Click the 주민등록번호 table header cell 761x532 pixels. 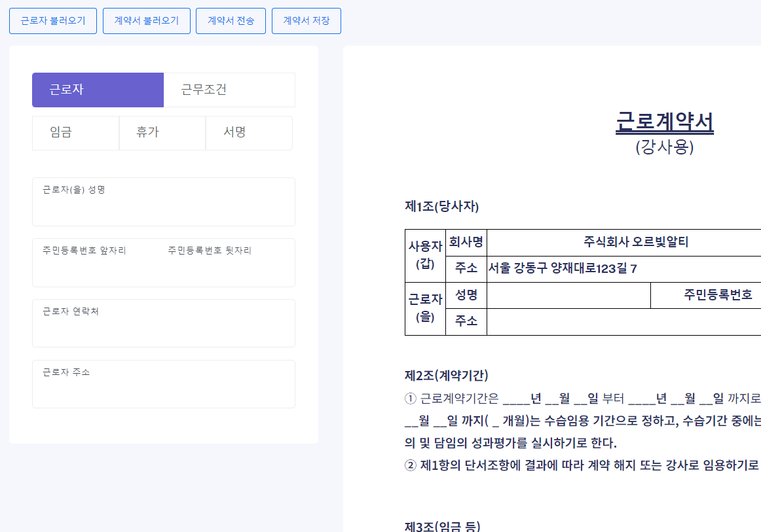(718, 295)
